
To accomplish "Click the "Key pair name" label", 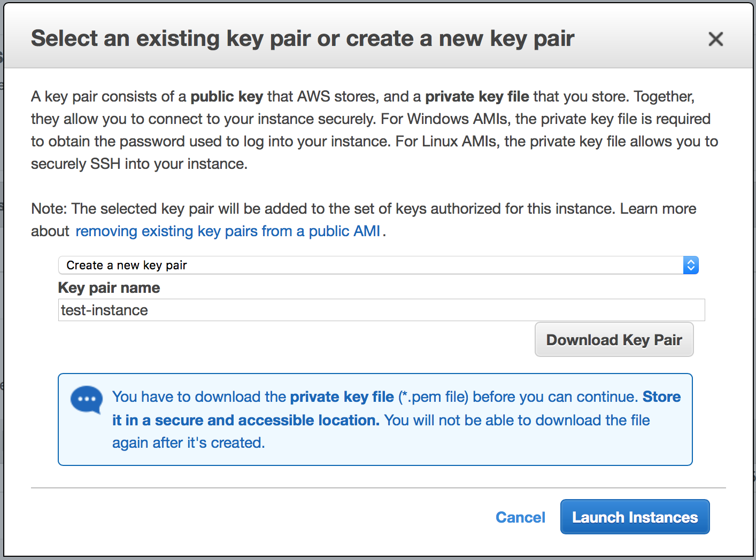I will pyautogui.click(x=109, y=287).
